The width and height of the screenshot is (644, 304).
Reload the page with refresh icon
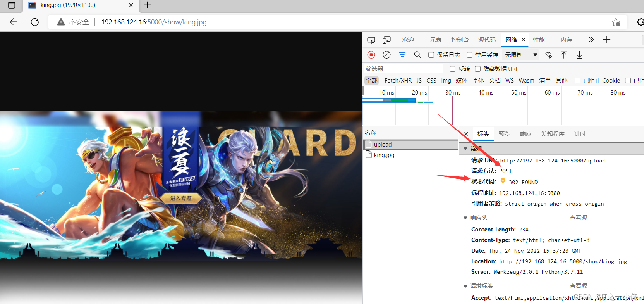pos(35,22)
